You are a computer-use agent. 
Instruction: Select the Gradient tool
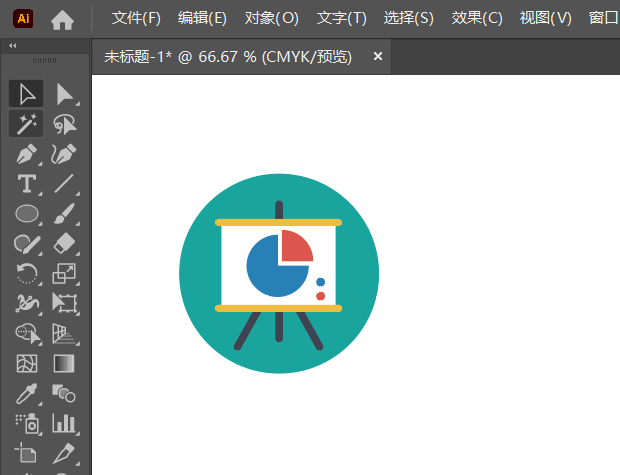point(64,363)
